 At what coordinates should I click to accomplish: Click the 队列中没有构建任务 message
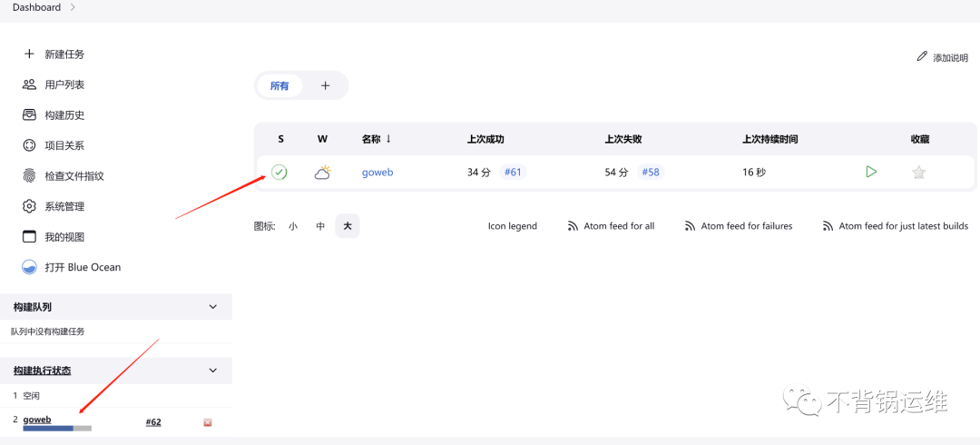click(47, 331)
